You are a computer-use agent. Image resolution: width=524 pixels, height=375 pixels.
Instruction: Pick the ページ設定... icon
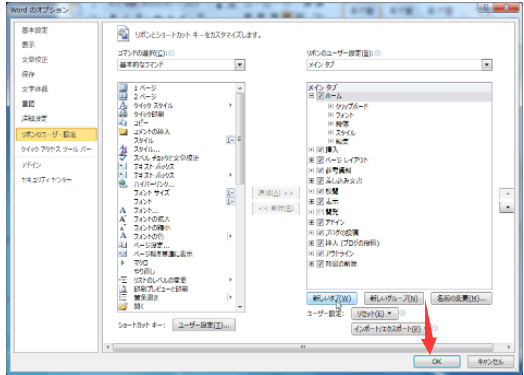click(x=123, y=245)
